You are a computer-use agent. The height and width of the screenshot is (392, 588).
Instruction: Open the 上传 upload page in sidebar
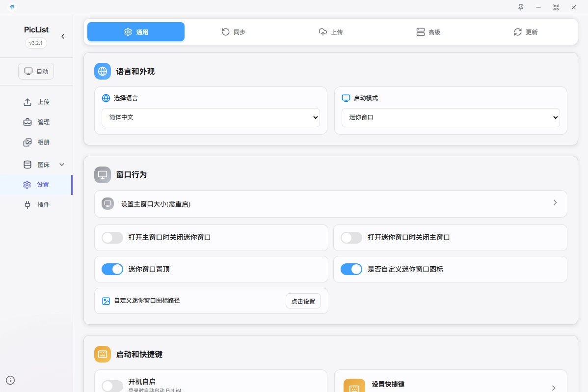pos(37,102)
